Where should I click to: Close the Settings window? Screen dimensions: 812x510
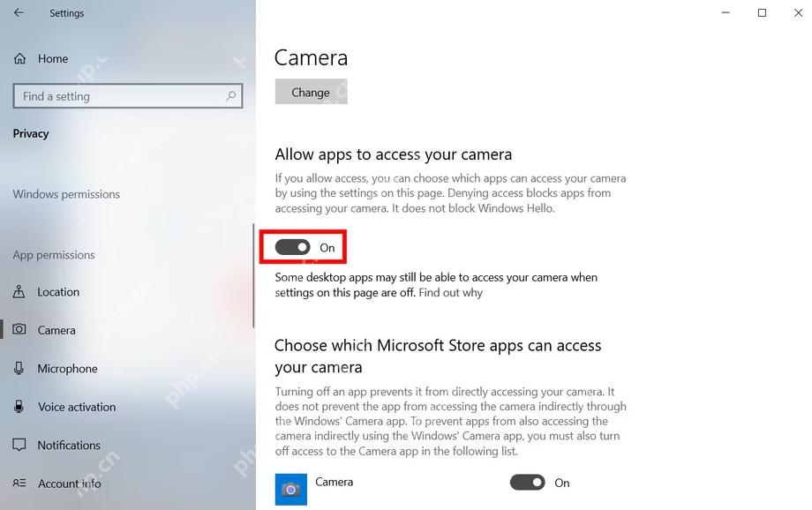click(798, 12)
